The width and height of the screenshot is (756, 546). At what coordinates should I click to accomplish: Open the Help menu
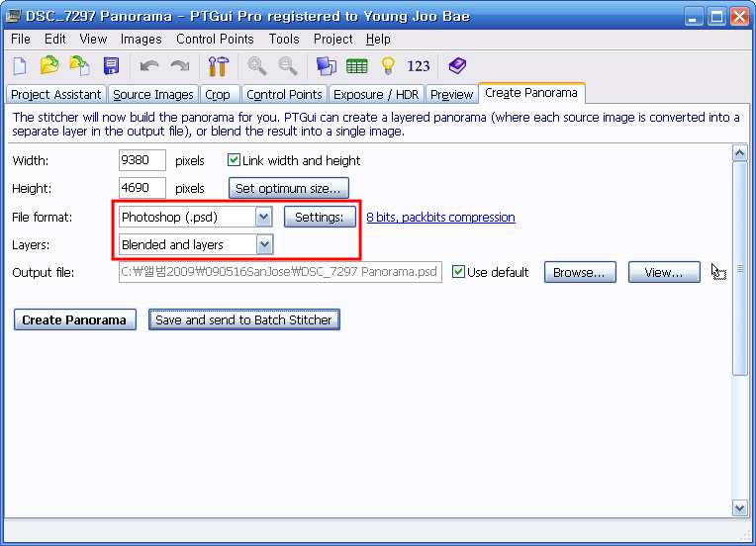tap(378, 39)
